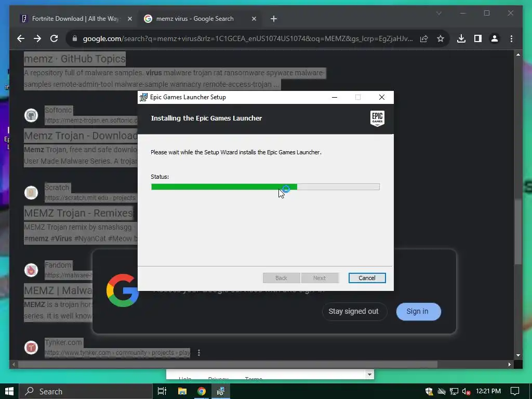The image size is (532, 399).
Task: Open dropdown arrow in background window footer
Action: (369, 375)
